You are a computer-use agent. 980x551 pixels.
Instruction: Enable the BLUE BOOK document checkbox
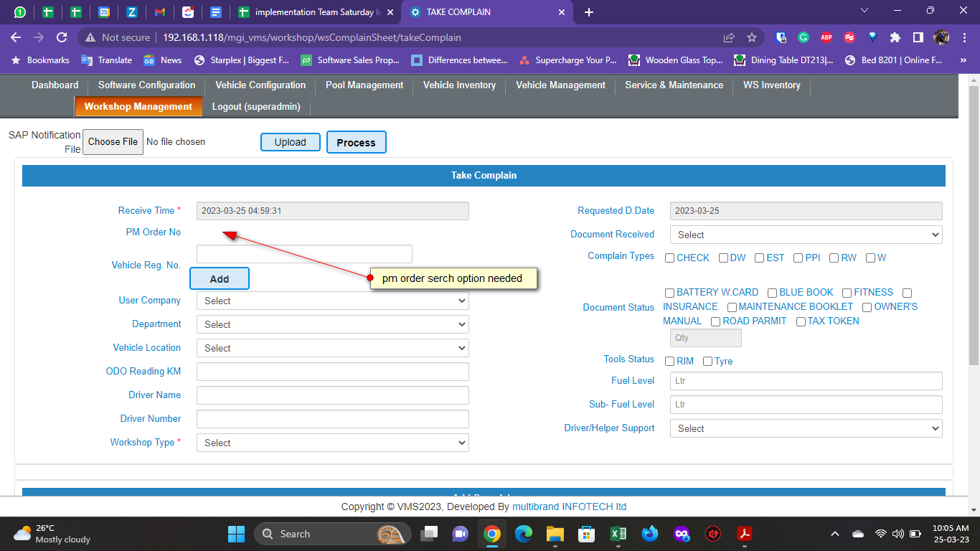tap(772, 293)
